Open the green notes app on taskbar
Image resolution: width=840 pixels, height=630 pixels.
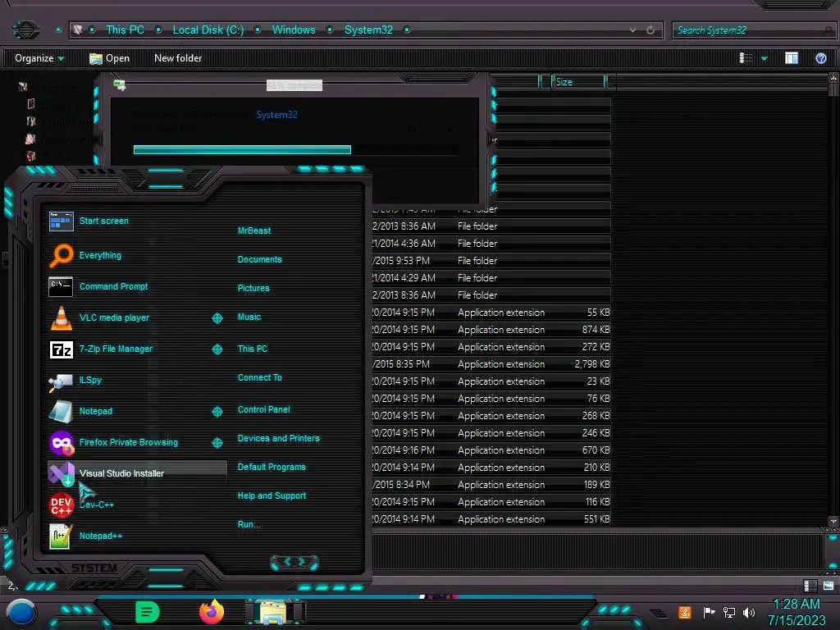tap(148, 612)
